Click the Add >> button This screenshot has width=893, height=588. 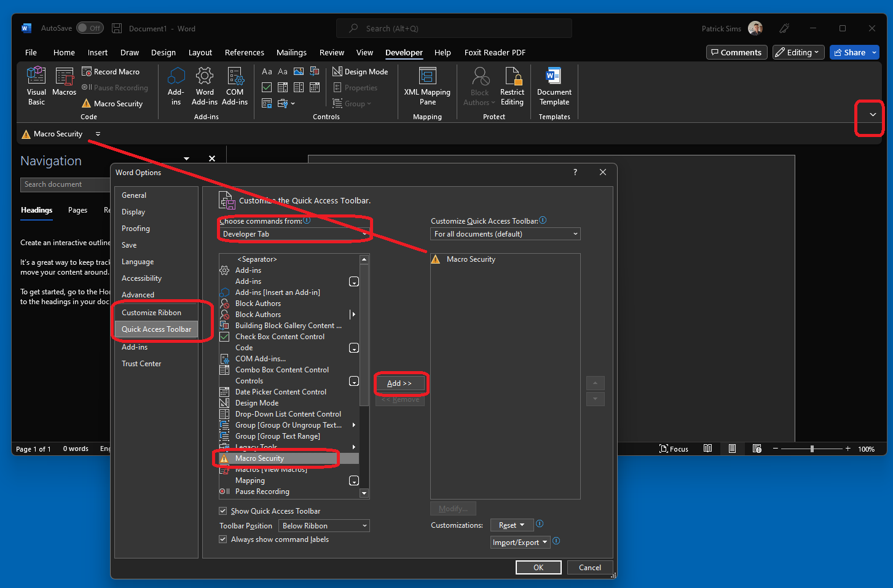(x=399, y=383)
